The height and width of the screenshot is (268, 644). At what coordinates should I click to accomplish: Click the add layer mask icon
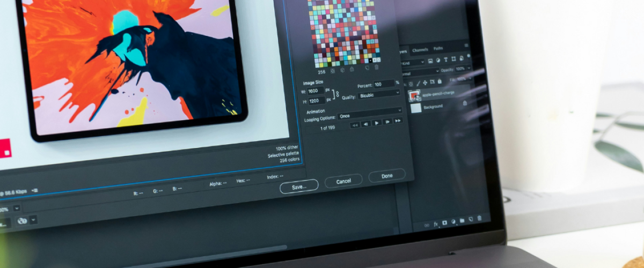click(444, 222)
